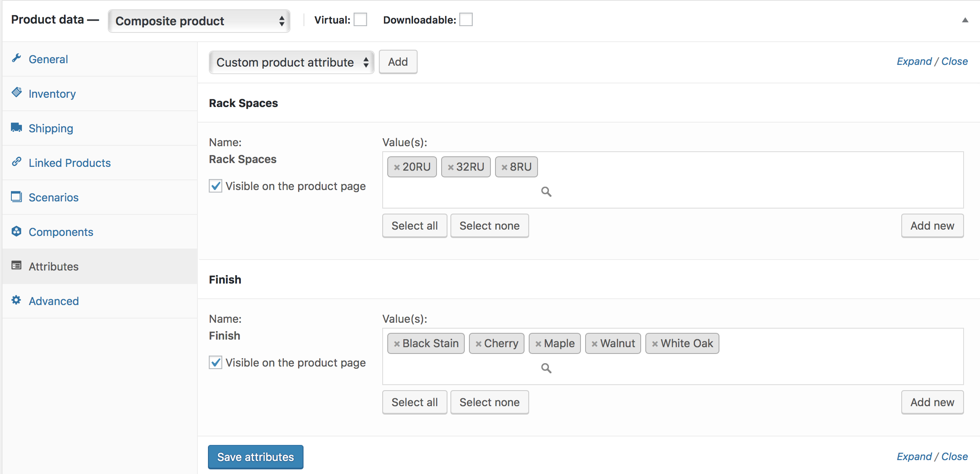Remove the Cherry finish tag
Screen dimensions: 980x474
[x=478, y=344]
